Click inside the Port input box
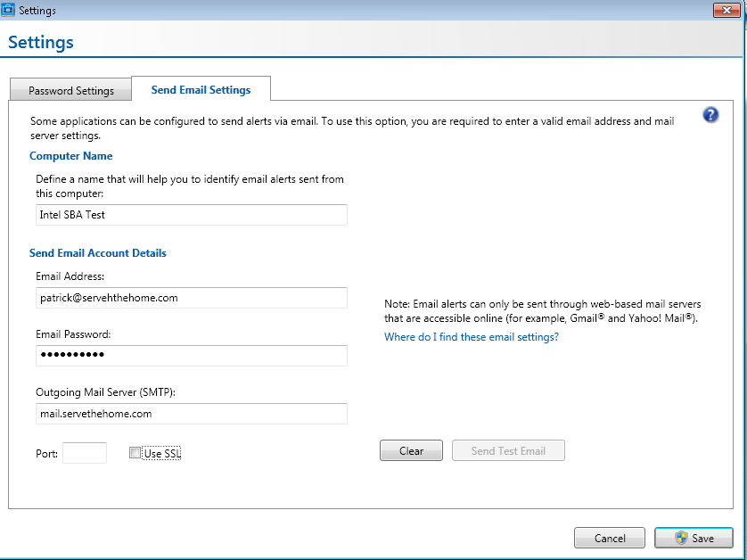 pos(84,452)
